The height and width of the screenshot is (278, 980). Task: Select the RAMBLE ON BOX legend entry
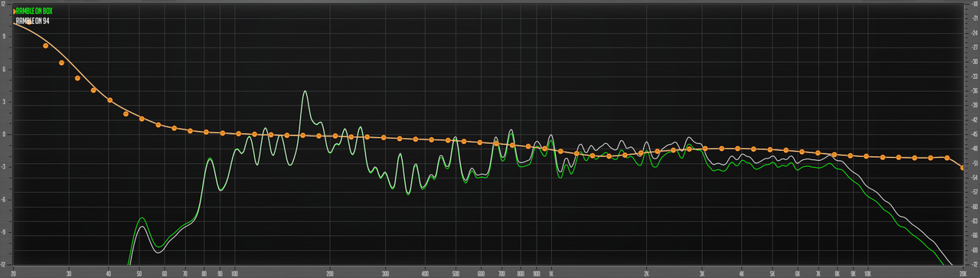(34, 11)
